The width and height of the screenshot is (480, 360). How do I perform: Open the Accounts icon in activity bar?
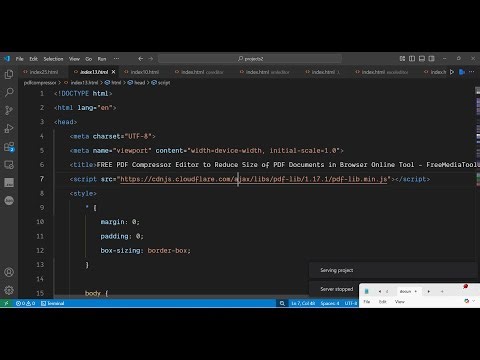[x=9, y=272]
